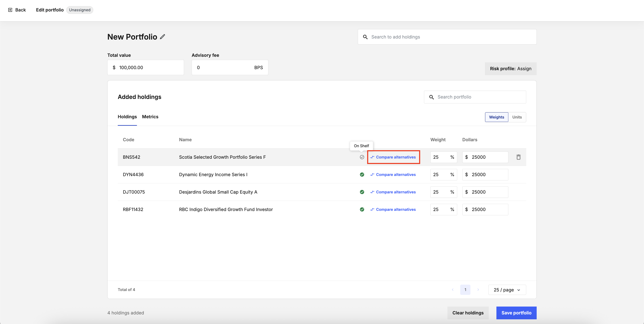Click Desjardins Global Small Cap Equity A
The image size is (644, 324).
pos(218,192)
